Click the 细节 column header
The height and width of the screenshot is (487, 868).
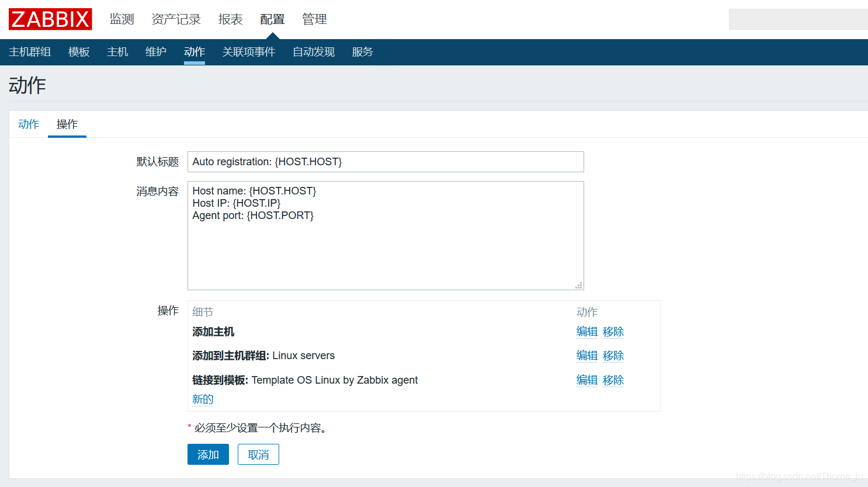203,312
